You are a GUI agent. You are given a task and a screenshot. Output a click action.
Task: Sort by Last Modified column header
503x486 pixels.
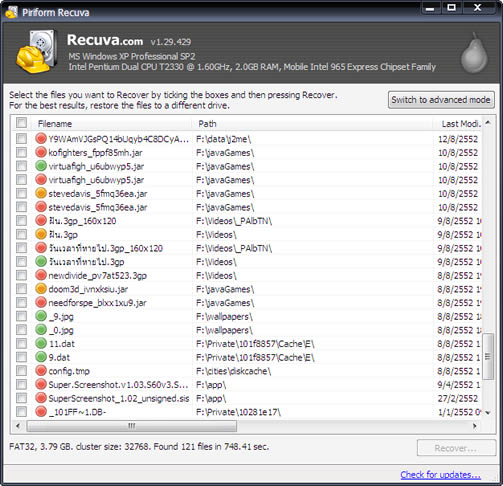[x=458, y=124]
